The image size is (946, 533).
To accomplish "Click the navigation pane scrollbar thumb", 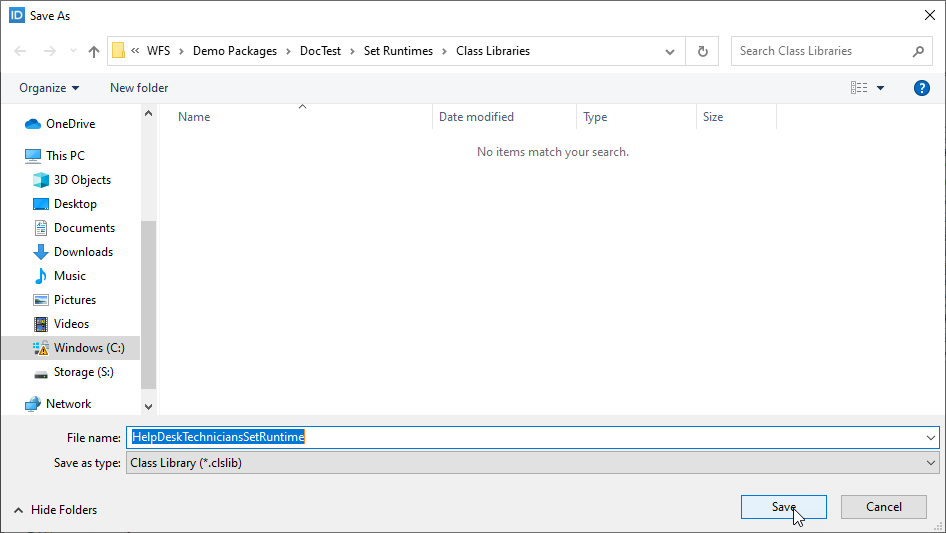I will (x=148, y=305).
